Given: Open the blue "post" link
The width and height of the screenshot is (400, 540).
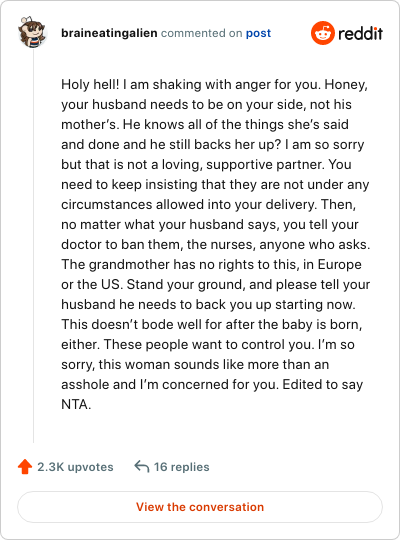Looking at the screenshot, I should pyautogui.click(x=258, y=33).
